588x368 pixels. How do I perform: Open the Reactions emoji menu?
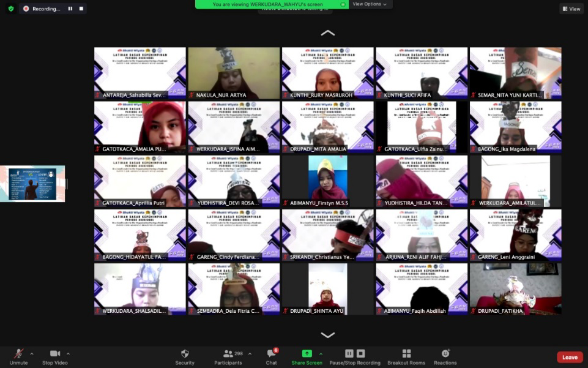(445, 354)
